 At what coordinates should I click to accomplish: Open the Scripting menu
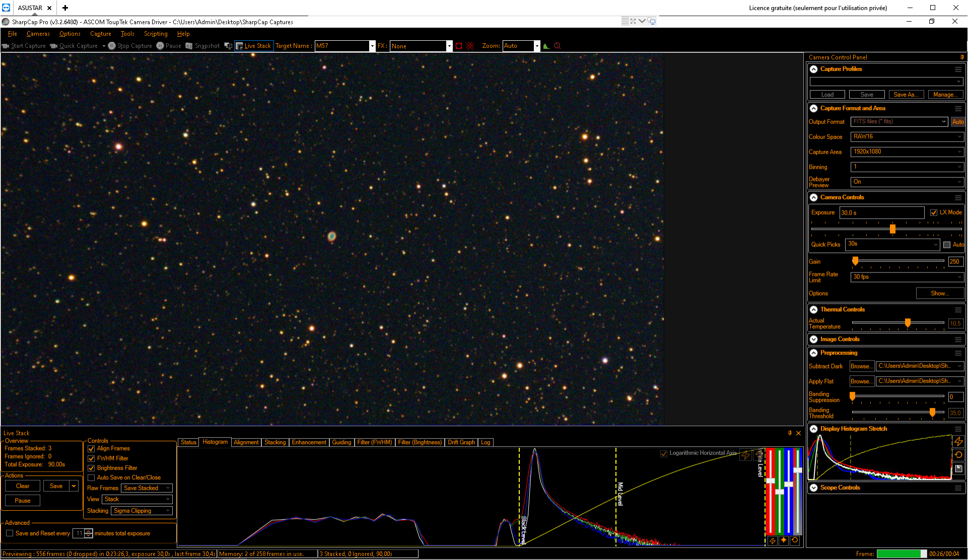click(x=156, y=34)
